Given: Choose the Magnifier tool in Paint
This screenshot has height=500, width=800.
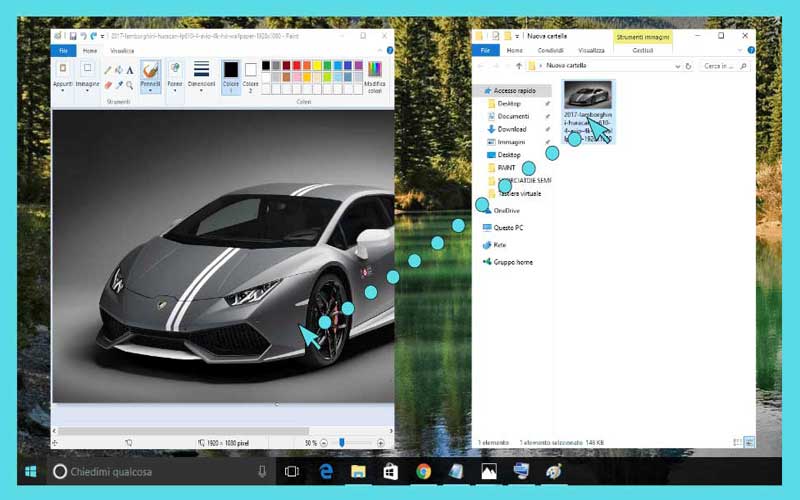Looking at the screenshot, I should (130, 85).
